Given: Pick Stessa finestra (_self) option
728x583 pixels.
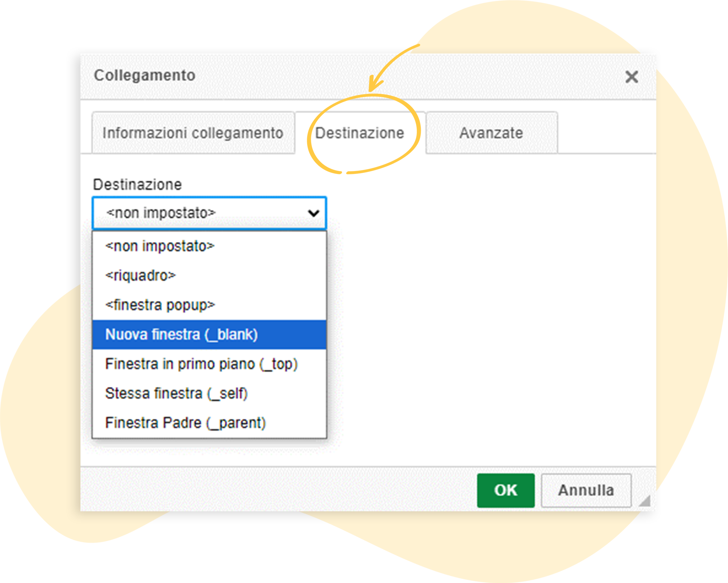Looking at the screenshot, I should point(176,393).
